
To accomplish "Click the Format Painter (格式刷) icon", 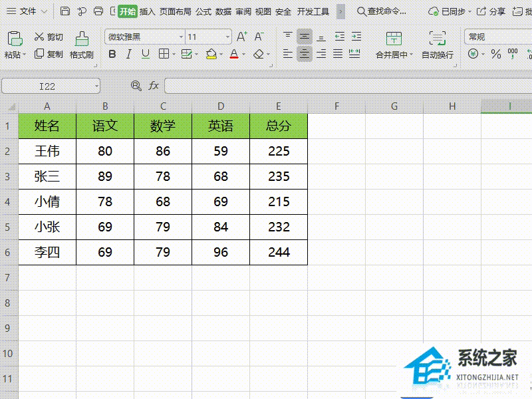I will (x=81, y=39).
